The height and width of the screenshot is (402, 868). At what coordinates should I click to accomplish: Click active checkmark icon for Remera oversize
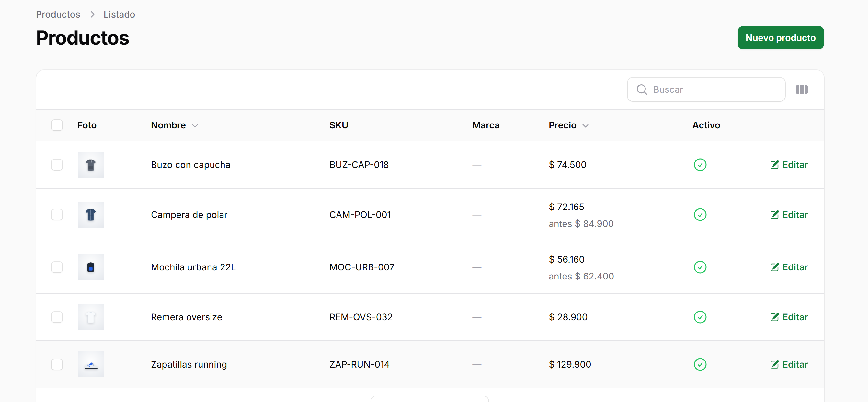tap(700, 317)
